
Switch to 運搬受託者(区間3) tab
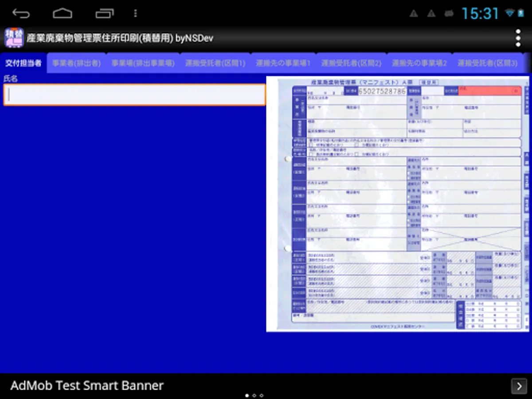point(487,63)
